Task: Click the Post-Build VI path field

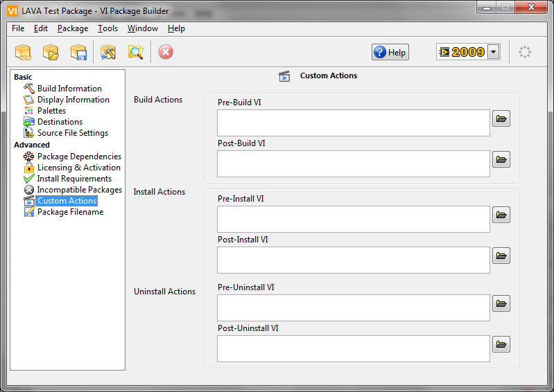Action: [354, 163]
